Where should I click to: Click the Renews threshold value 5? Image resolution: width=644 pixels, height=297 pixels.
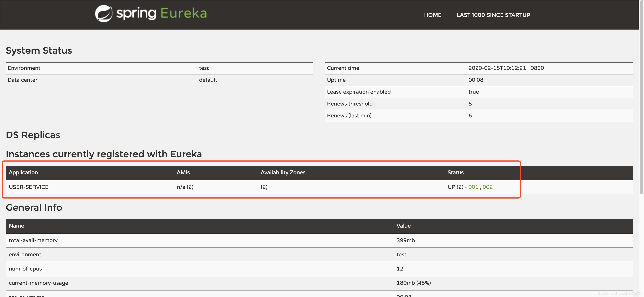tap(470, 103)
